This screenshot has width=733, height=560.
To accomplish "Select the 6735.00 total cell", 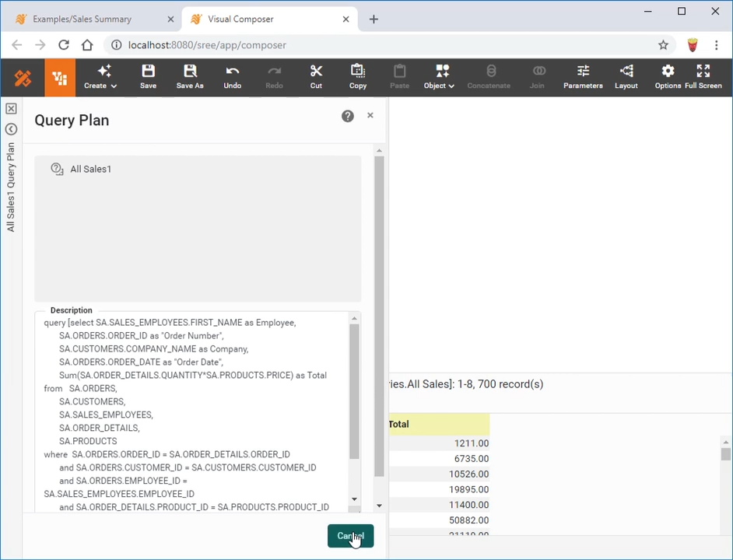I will pos(440,459).
